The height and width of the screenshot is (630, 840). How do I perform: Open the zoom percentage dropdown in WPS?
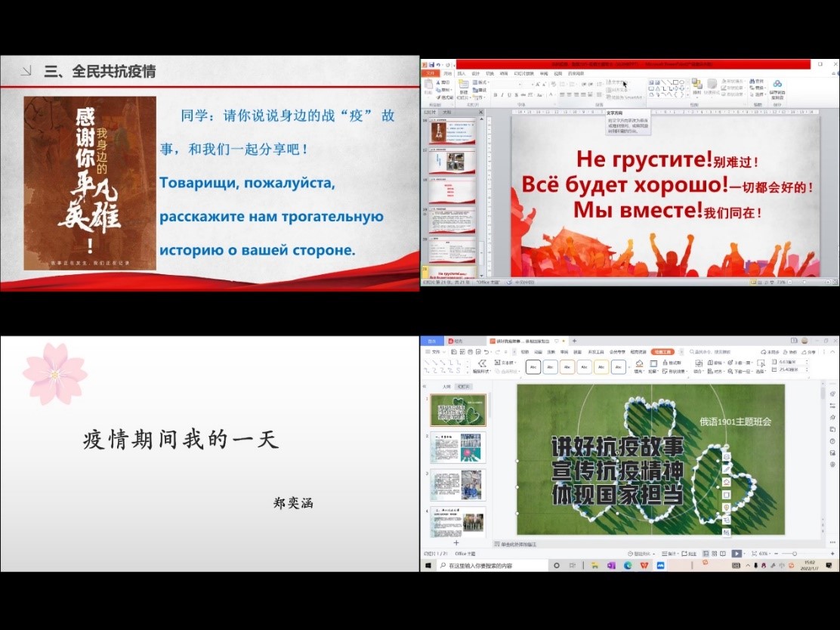(763, 554)
